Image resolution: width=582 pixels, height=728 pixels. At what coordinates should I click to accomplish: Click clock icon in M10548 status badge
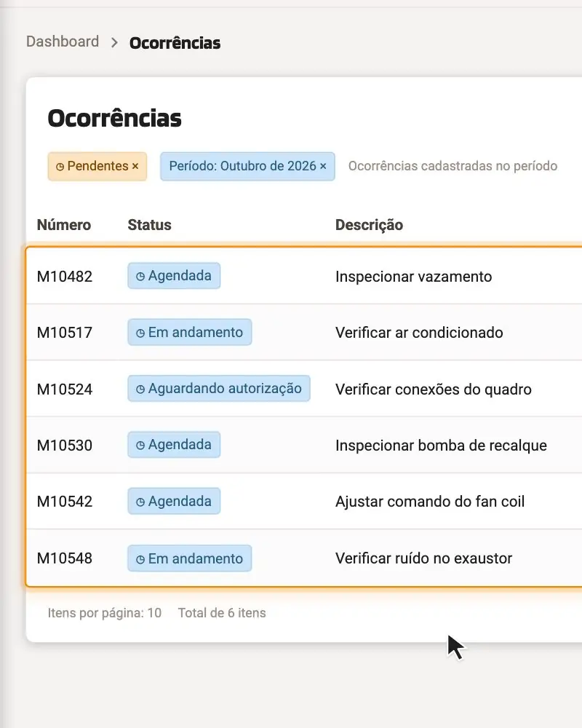pyautogui.click(x=140, y=559)
